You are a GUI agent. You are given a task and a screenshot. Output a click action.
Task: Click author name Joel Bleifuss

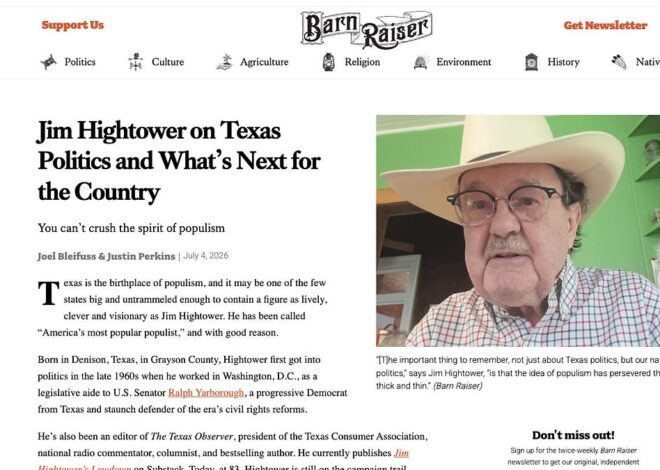tap(66, 256)
